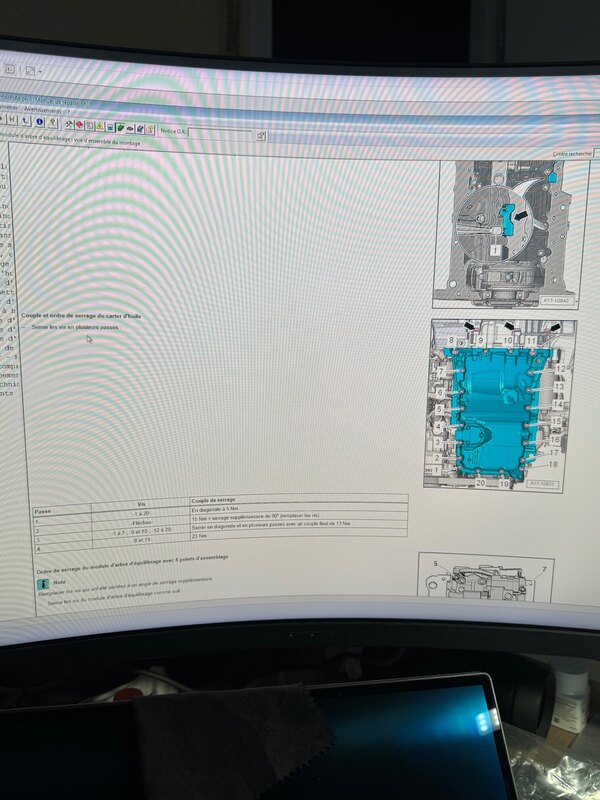
Task: Open the Avertissements menu
Action: point(43,110)
